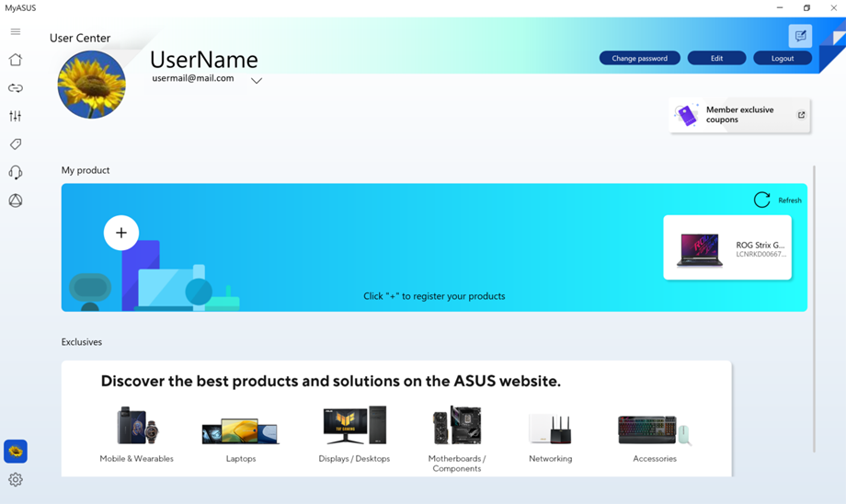Screen dimensions: 846x504
Task: Open User Center sunflower sidebar icon
Action: 16,452
